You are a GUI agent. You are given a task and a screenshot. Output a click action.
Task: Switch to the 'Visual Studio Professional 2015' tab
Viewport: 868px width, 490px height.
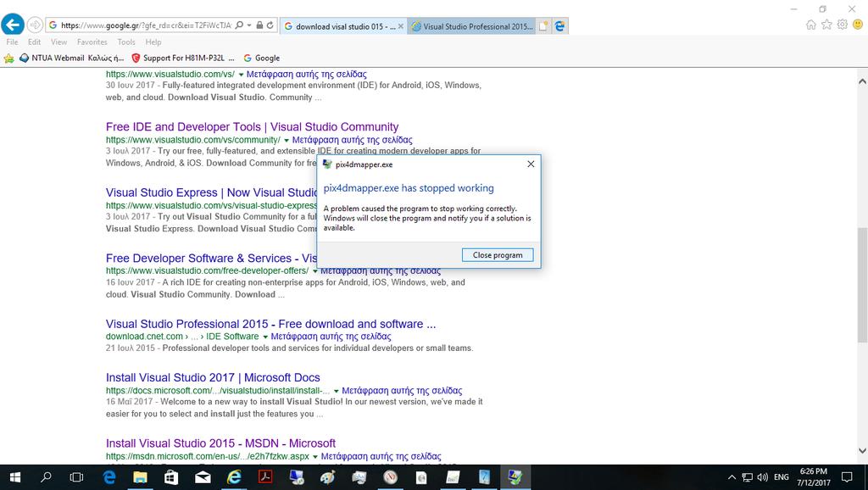(x=471, y=26)
